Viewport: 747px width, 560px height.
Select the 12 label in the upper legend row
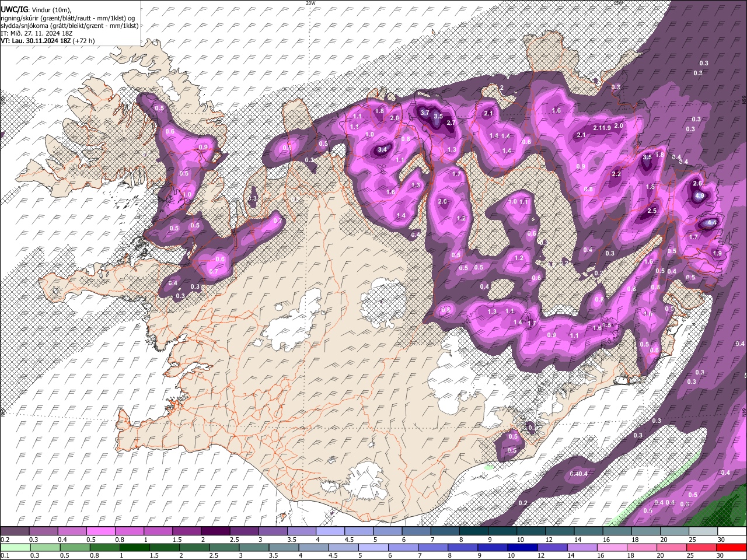click(549, 540)
